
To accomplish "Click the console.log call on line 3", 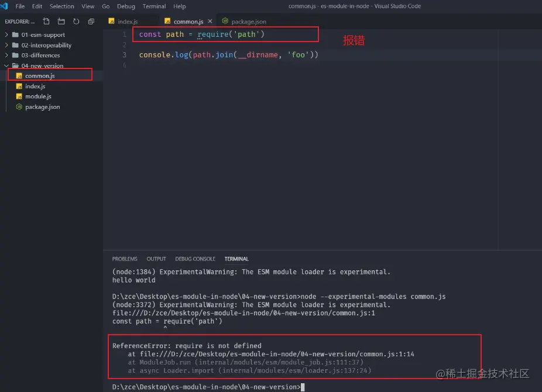I will tap(163, 54).
